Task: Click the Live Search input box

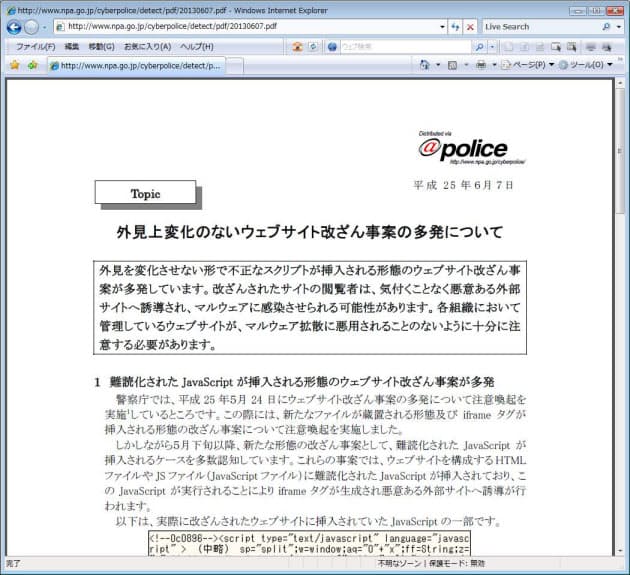Action: pyautogui.click(x=541, y=27)
